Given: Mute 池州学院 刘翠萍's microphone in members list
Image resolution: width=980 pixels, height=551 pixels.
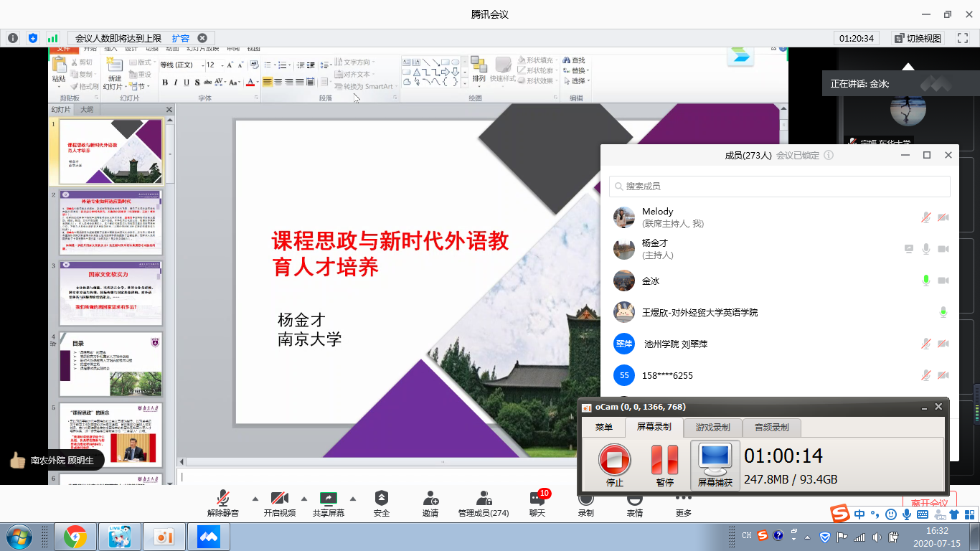Looking at the screenshot, I should (x=925, y=344).
